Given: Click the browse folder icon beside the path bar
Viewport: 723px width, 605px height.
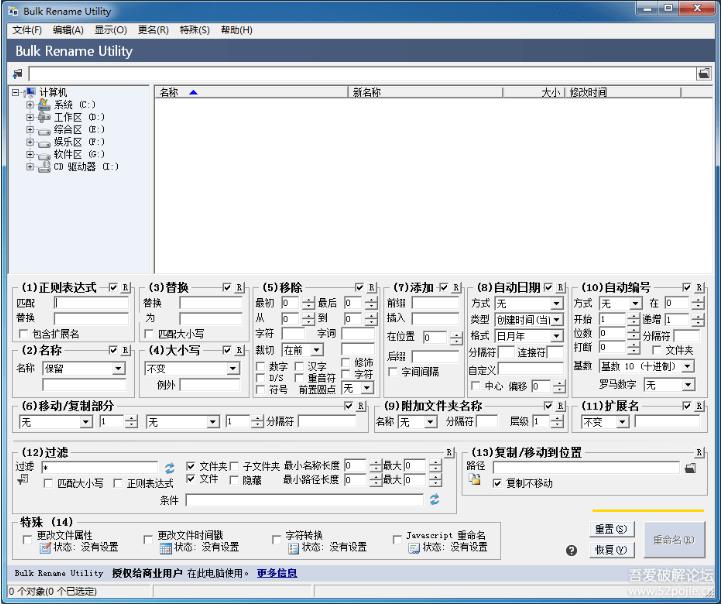Looking at the screenshot, I should (x=704, y=73).
